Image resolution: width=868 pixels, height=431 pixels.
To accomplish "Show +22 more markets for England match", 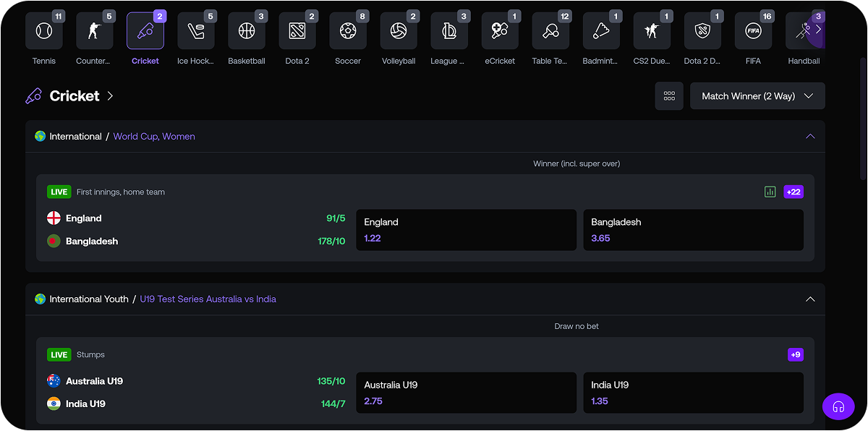I will point(793,192).
